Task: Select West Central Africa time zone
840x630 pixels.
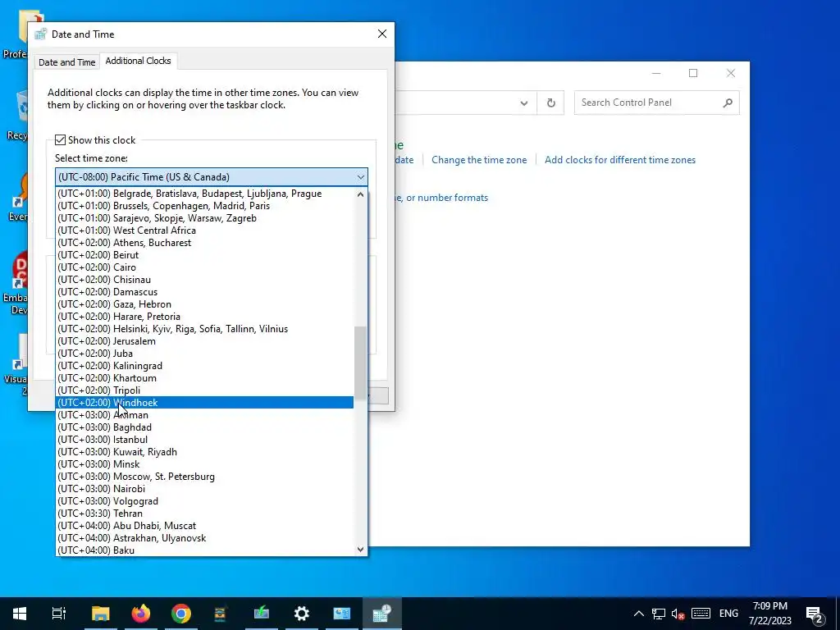Action: coord(204,231)
